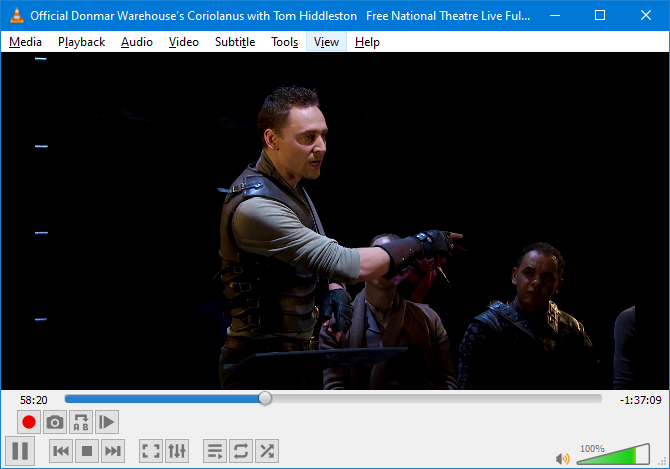Skip to previous media item
This screenshot has width=670, height=469.
coord(61,451)
